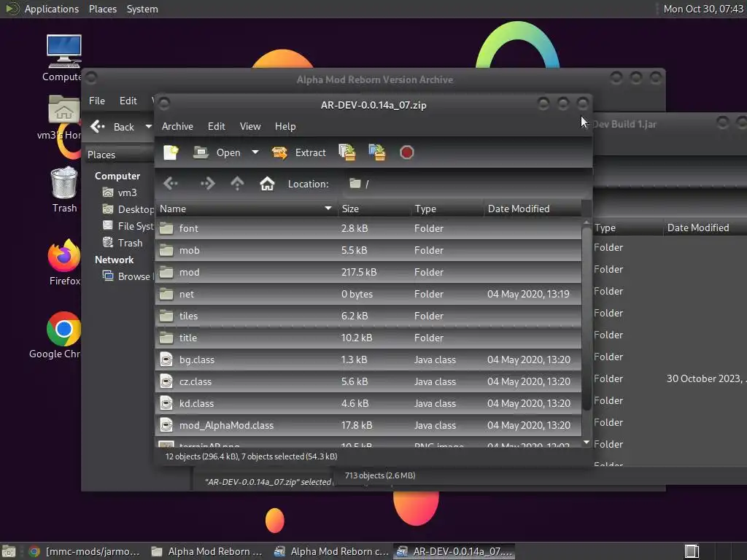Click the red stop operation icon
Screen dimensions: 747x560
(x=407, y=152)
